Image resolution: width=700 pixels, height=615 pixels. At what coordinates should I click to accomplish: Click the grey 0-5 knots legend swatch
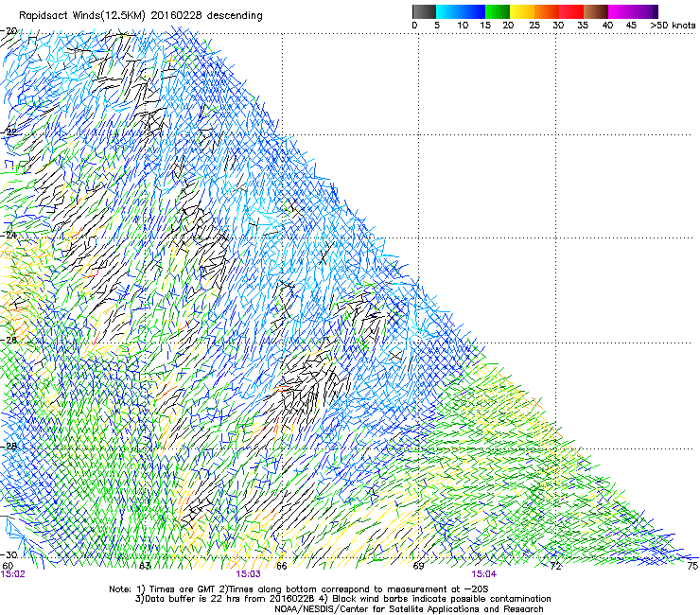[x=424, y=11]
